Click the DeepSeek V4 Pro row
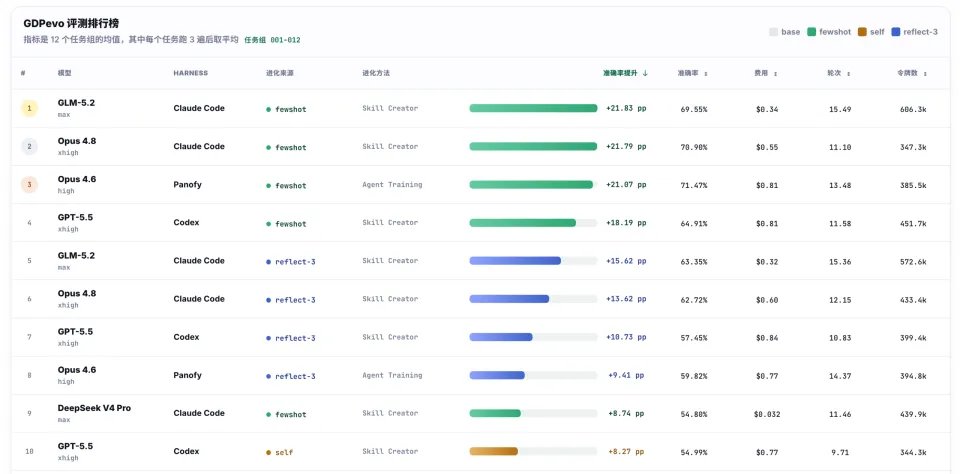The image size is (960, 474). [x=480, y=413]
